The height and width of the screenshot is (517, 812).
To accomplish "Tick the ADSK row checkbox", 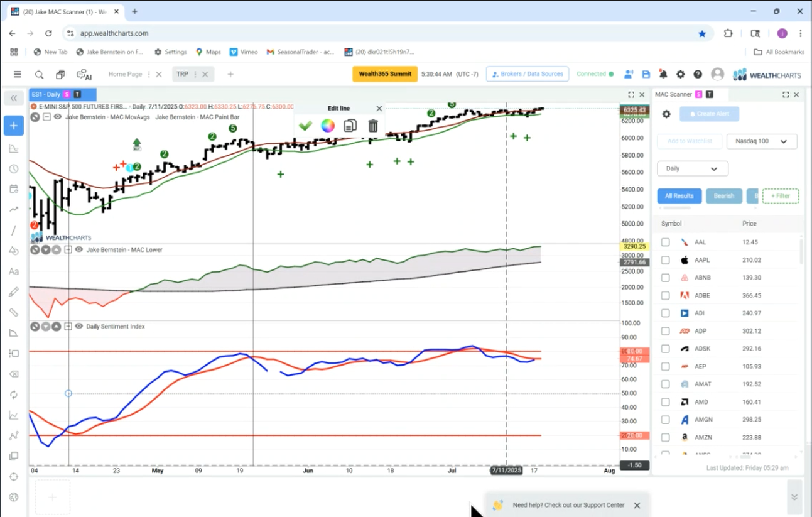I will coord(665,349).
